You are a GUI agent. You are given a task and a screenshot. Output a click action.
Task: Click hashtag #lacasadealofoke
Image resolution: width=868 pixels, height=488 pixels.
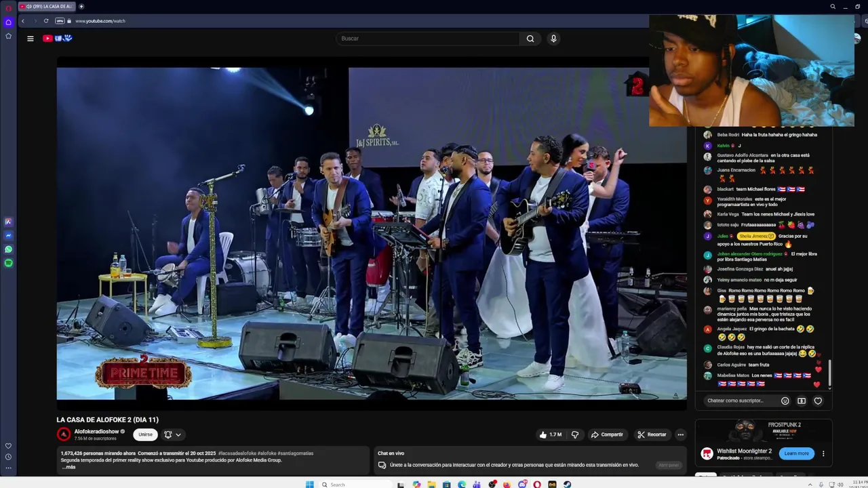click(237, 453)
